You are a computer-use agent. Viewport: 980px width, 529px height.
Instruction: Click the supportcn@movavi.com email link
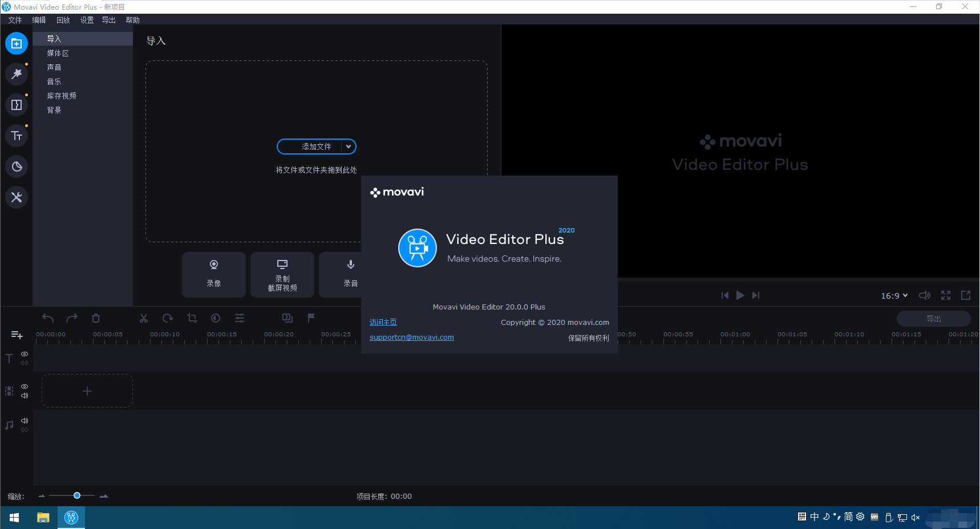click(412, 337)
